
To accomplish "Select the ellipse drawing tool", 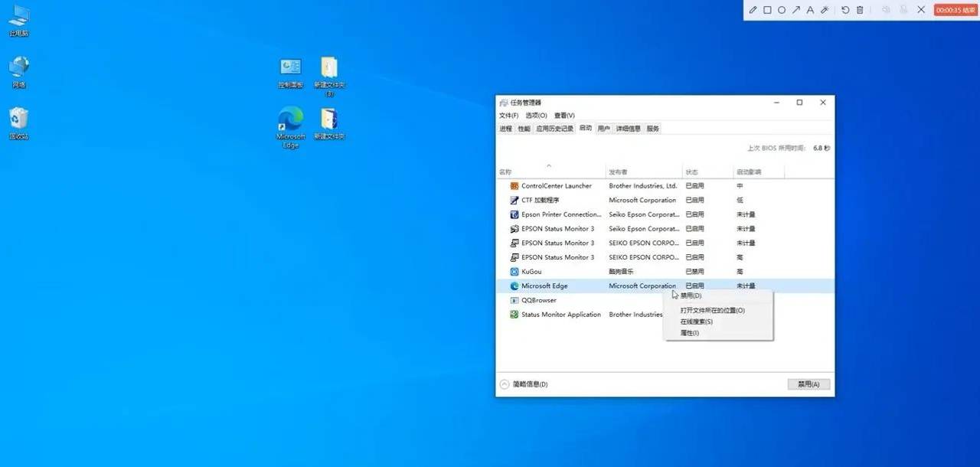I will [x=782, y=10].
